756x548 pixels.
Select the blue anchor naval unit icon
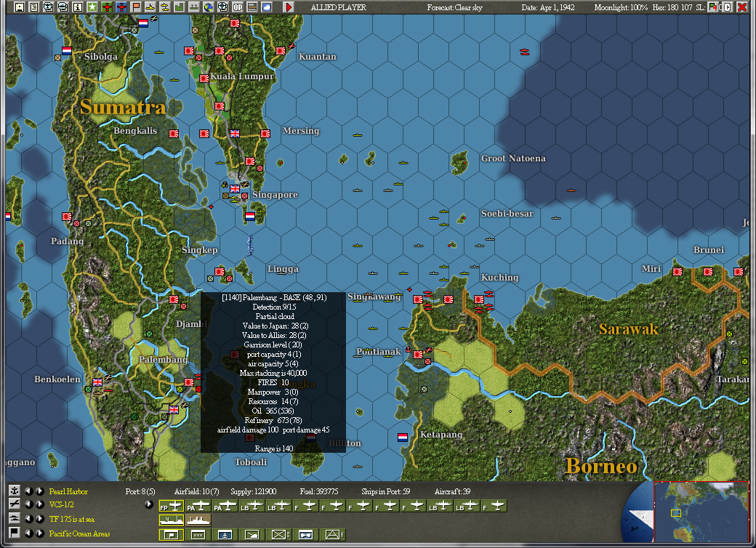click(x=225, y=534)
